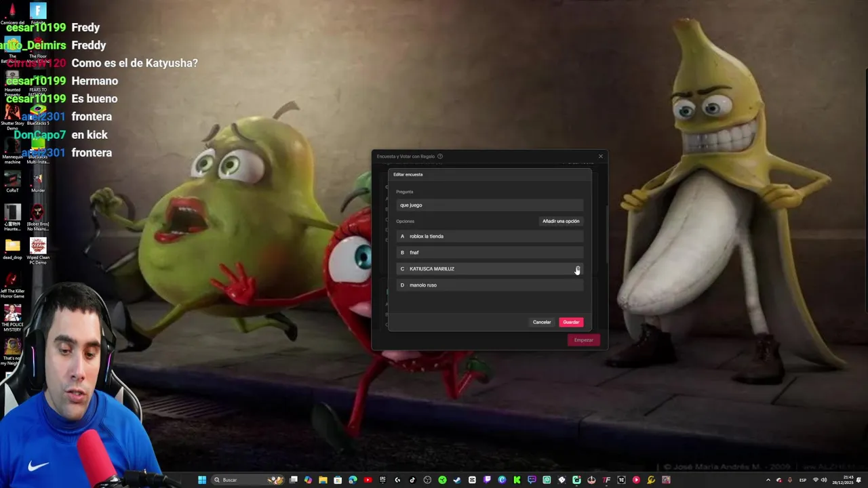Select option A 'roblox la tienda' field
Viewport: 868px width, 488px height.
(x=490, y=236)
